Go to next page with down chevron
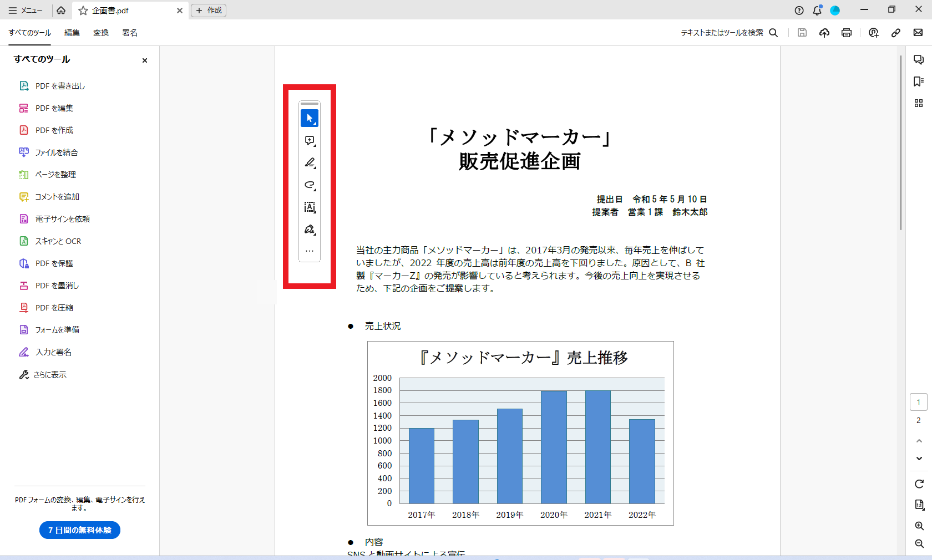Viewport: 932px width, 560px height. (x=919, y=459)
